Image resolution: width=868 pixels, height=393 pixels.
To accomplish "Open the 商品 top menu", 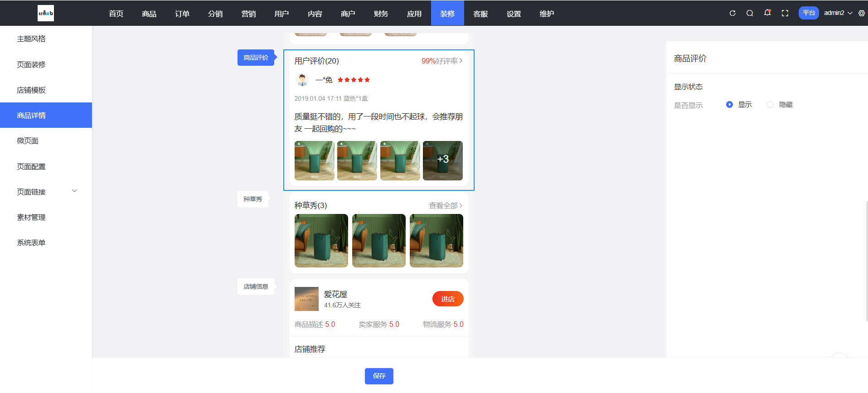I will tap(149, 14).
